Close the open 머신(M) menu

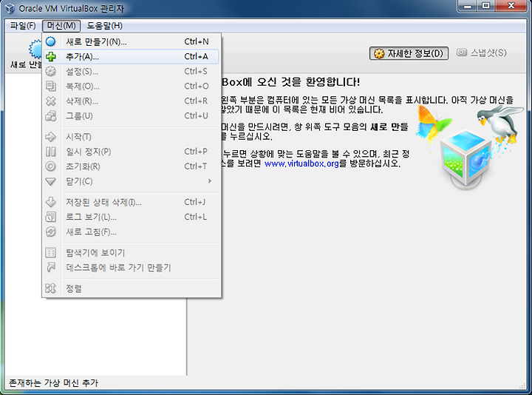coord(61,26)
